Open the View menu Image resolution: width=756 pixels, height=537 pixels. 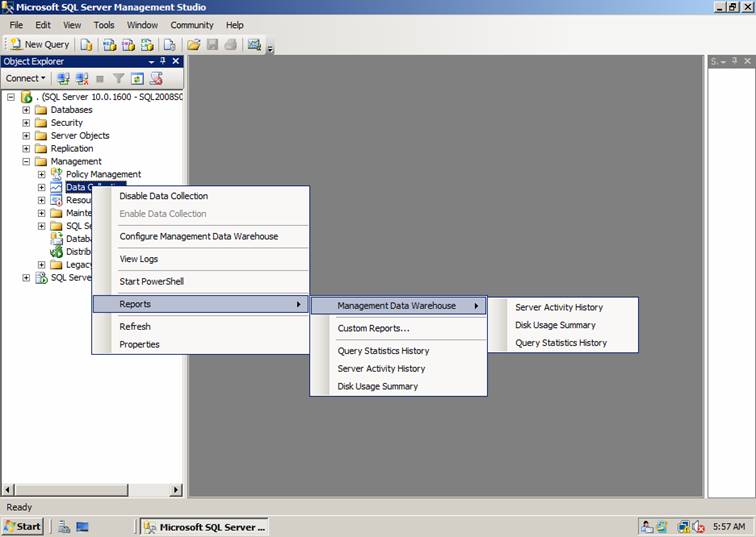pos(72,25)
